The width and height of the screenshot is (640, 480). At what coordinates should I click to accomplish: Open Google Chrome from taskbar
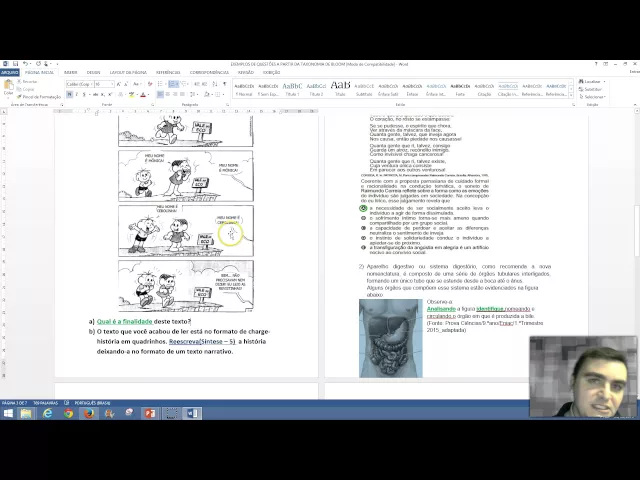click(x=68, y=413)
